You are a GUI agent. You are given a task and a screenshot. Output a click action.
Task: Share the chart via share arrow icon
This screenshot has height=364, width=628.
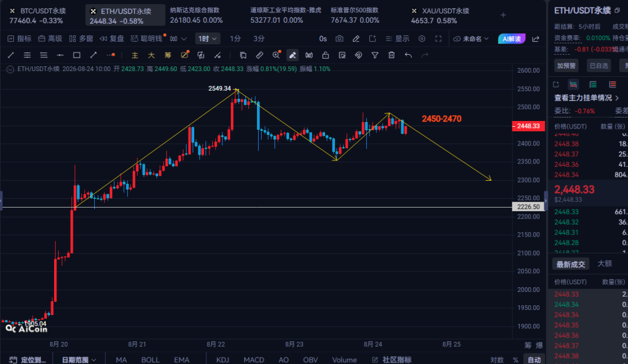click(x=536, y=39)
